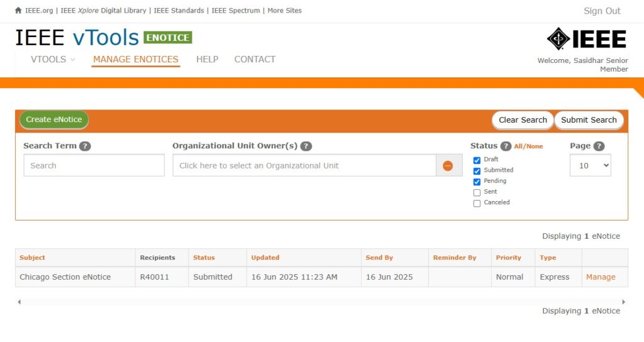Open the IEEE Xplore Digital Library link
Image resolution: width=644 pixels, height=342 pixels.
[x=104, y=11]
